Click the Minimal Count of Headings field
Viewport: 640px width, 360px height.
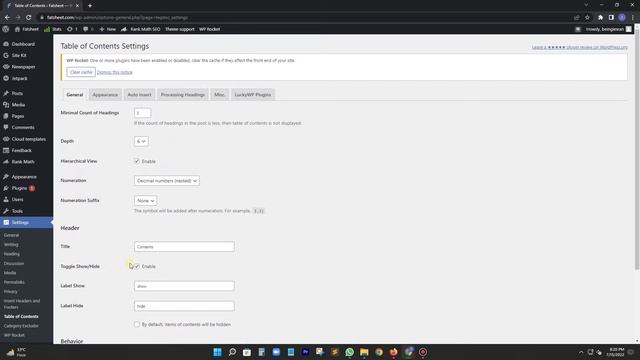142,113
